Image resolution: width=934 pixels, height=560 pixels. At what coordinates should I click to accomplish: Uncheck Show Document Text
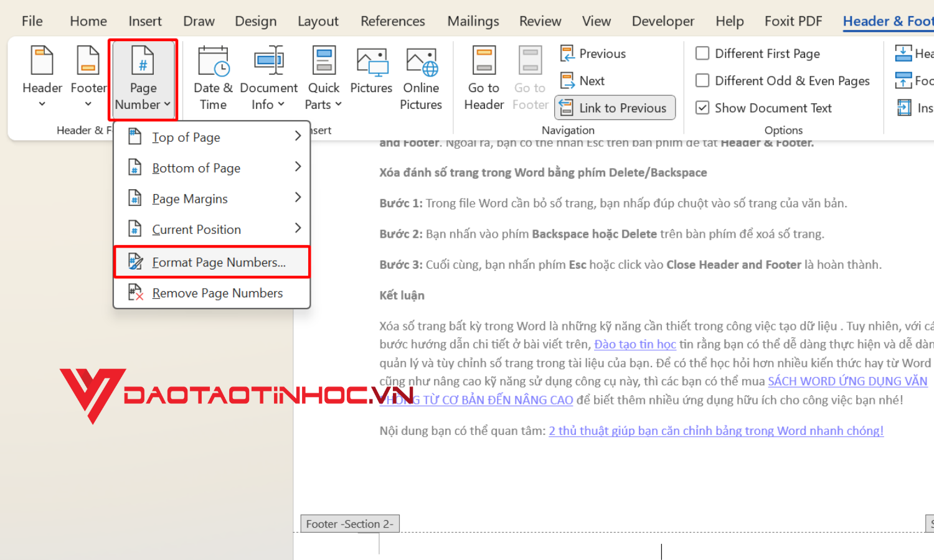pos(702,107)
